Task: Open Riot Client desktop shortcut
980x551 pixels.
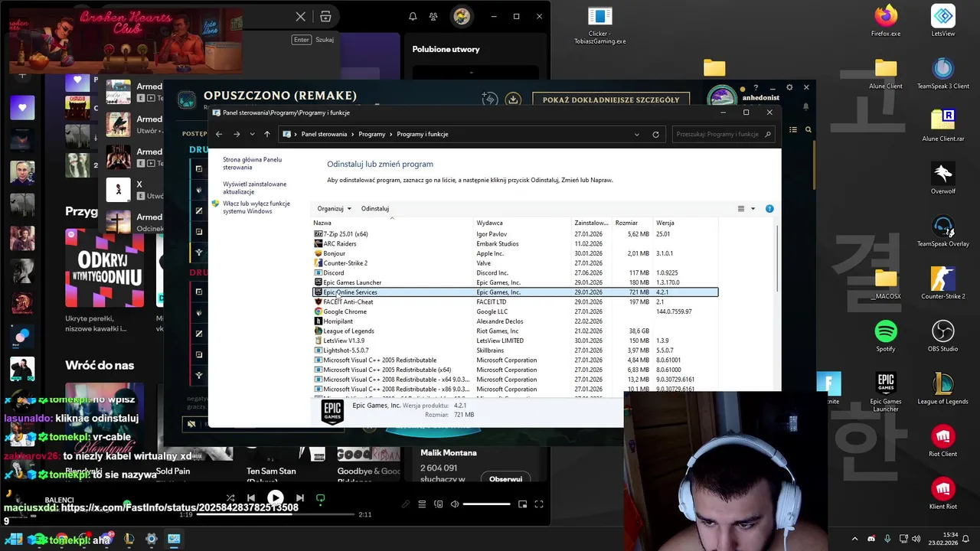Action: [x=943, y=442]
